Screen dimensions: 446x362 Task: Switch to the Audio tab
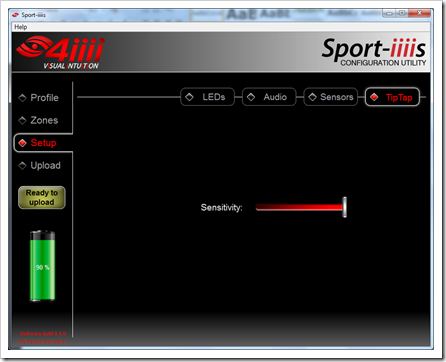[269, 97]
